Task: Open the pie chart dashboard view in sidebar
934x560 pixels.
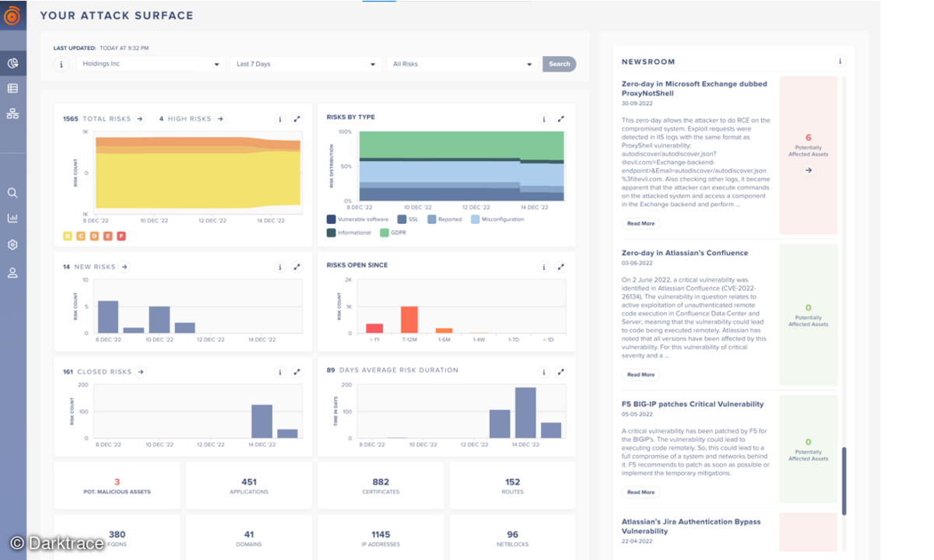Action: (12, 64)
